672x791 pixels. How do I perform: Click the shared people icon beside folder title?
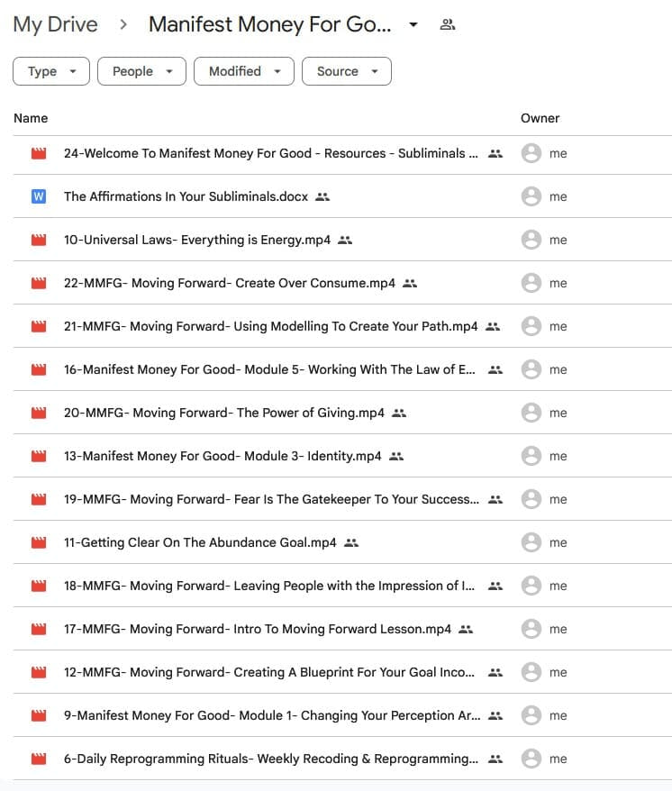(447, 25)
